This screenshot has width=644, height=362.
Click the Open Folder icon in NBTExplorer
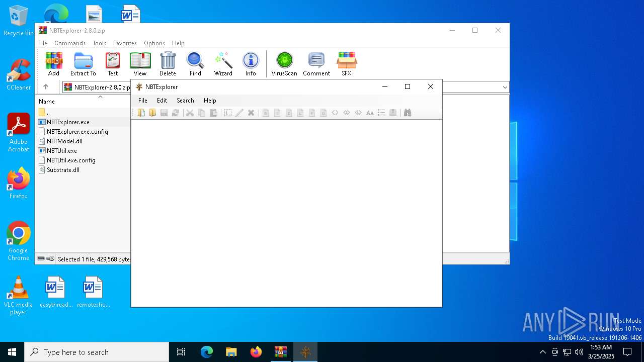[x=152, y=113]
